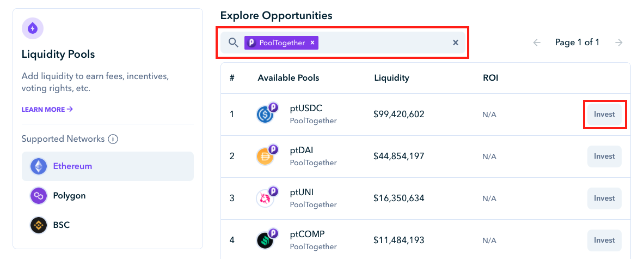Click the Supported Networks info icon
644x259 pixels.
point(113,139)
